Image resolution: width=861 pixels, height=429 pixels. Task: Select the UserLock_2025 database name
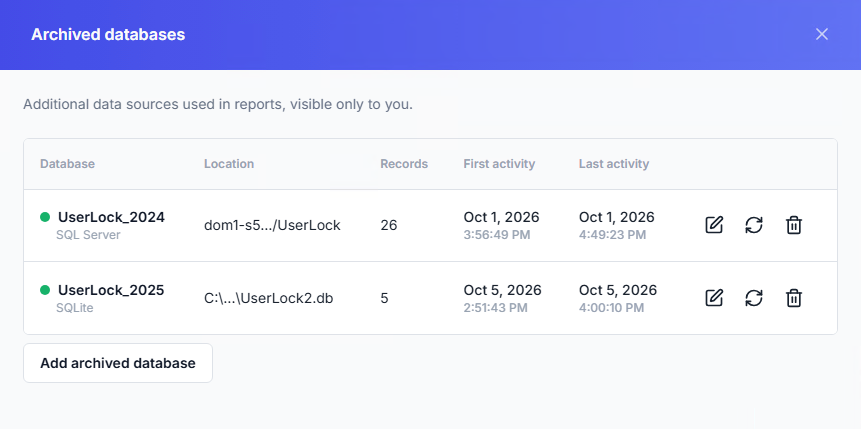111,290
